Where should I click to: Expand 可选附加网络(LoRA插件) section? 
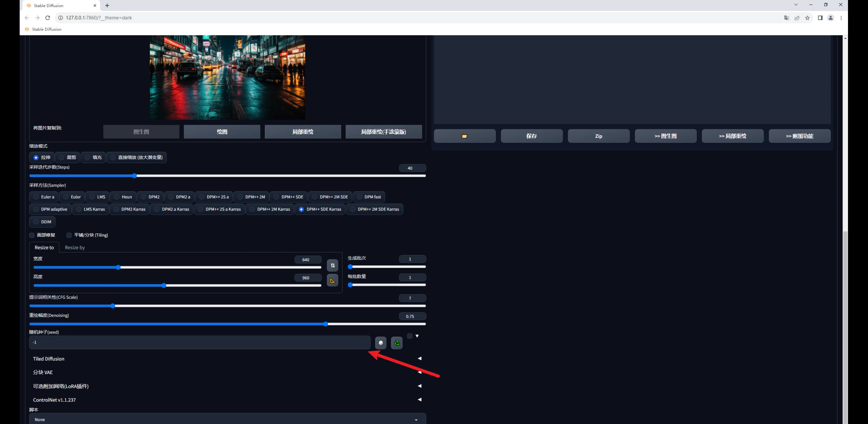227,386
